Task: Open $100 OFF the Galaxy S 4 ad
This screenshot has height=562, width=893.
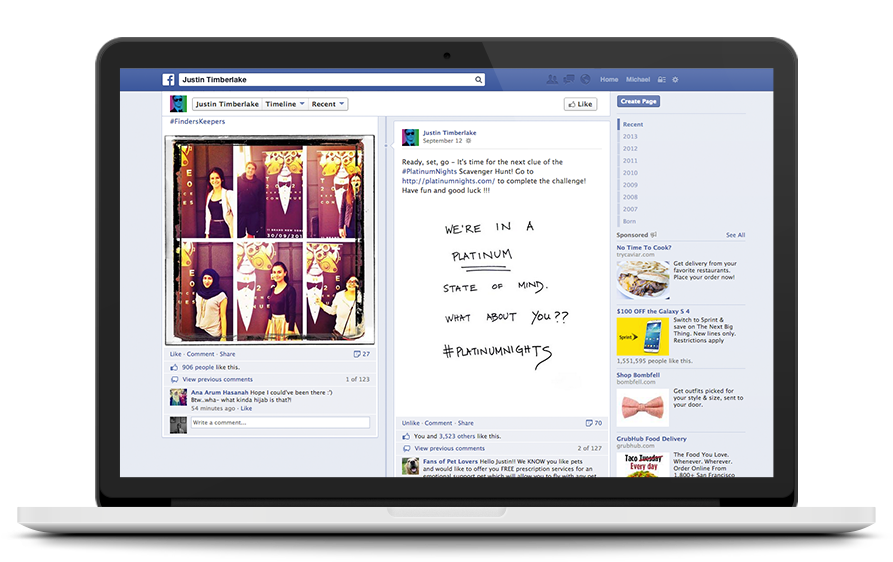Action: click(653, 311)
